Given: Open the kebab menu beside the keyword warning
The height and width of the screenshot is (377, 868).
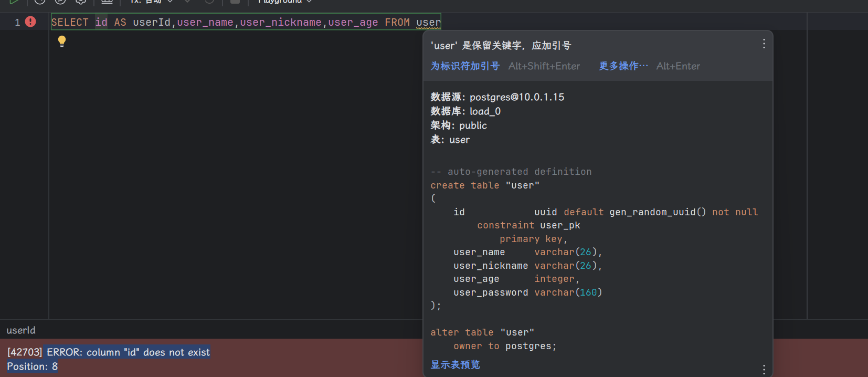Looking at the screenshot, I should (764, 44).
